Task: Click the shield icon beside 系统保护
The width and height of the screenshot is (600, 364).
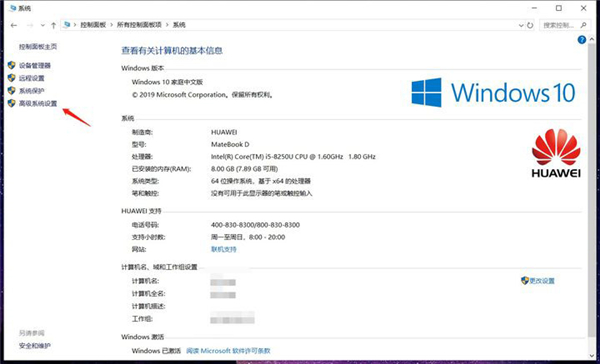Action: point(11,90)
